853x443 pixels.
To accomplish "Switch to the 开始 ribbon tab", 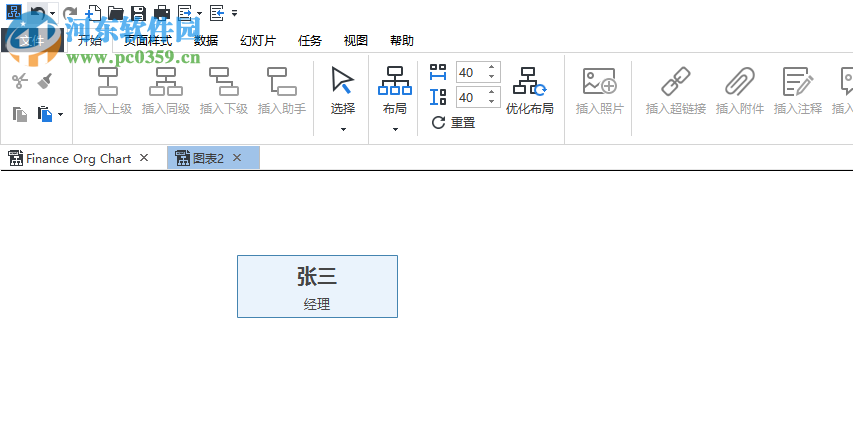I will tap(89, 40).
